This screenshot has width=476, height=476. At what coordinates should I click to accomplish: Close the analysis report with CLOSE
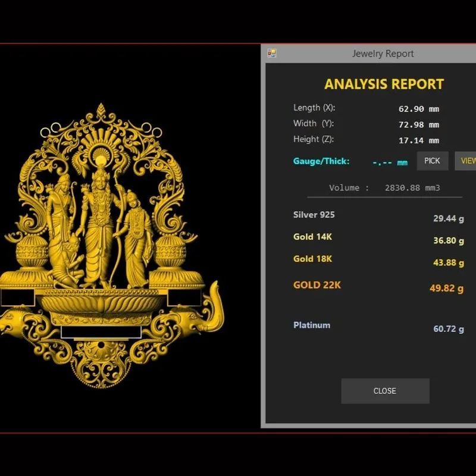(x=385, y=391)
